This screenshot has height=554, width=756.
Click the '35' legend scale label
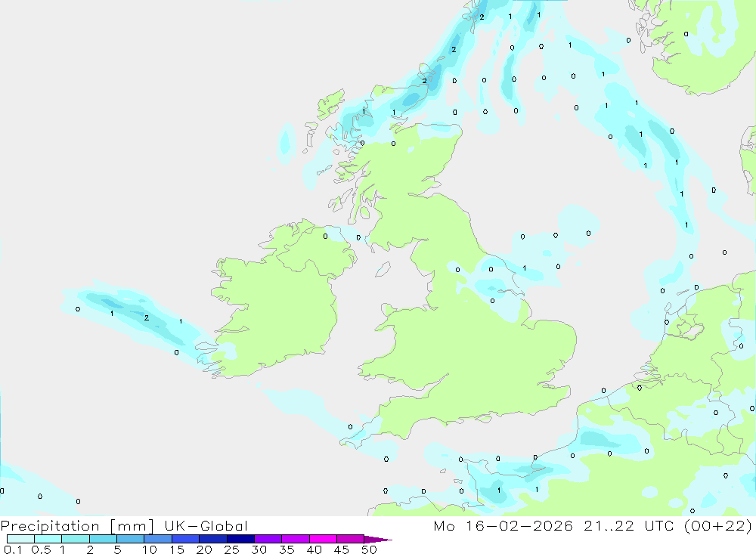coord(287,549)
